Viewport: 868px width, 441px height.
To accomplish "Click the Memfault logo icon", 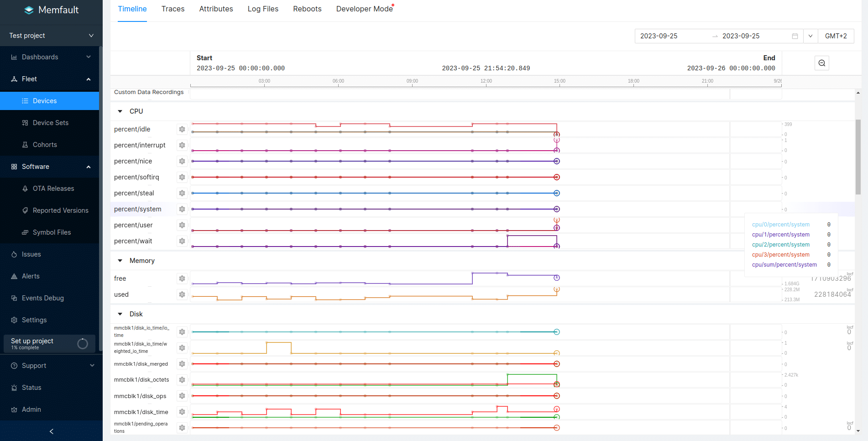I will [x=29, y=10].
